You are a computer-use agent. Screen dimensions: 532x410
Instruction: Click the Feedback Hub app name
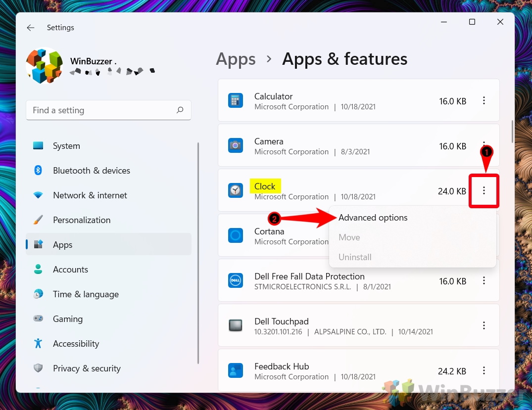(x=282, y=366)
